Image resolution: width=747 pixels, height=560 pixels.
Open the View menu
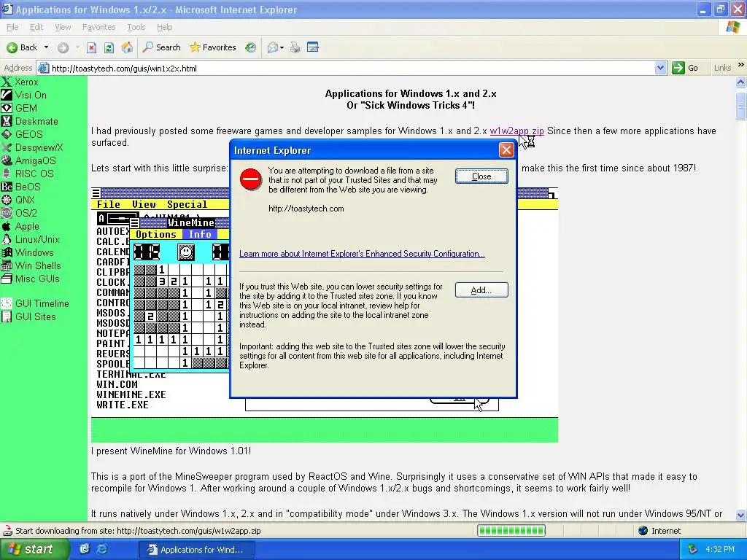(x=63, y=27)
